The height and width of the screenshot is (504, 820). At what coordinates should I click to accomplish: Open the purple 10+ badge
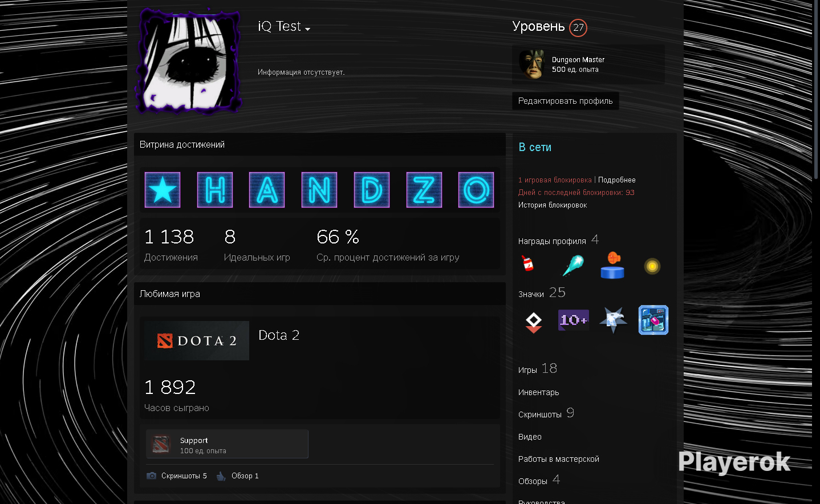[574, 320]
